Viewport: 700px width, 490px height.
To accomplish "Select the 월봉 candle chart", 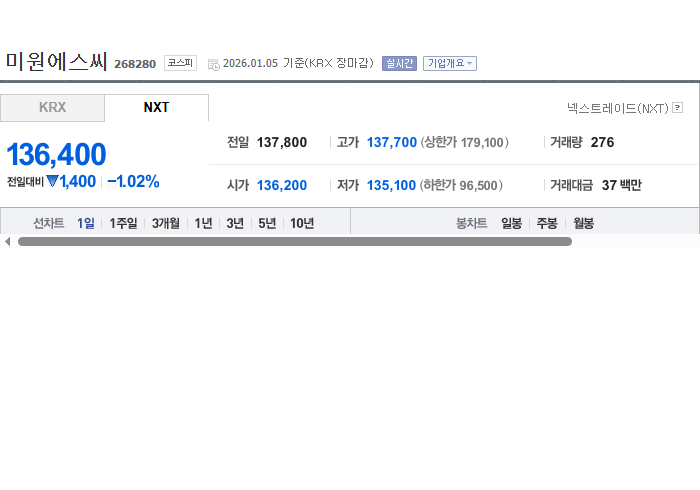I will click(583, 223).
